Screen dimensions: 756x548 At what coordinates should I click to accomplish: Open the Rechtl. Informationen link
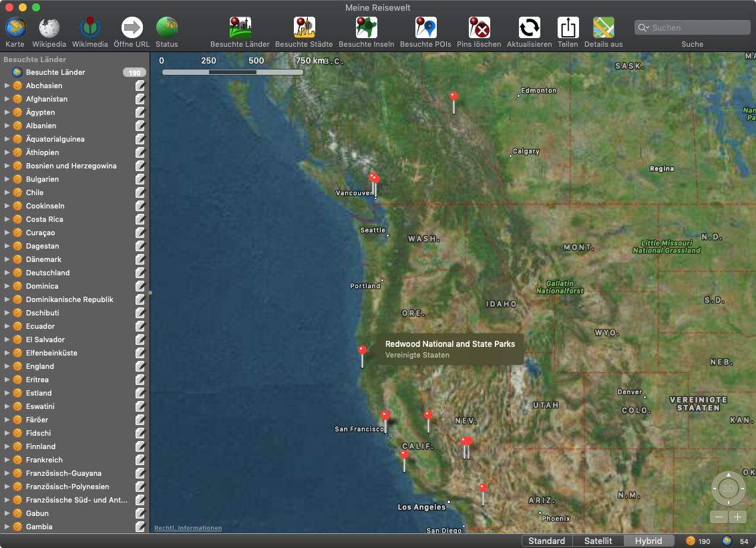pyautogui.click(x=188, y=528)
